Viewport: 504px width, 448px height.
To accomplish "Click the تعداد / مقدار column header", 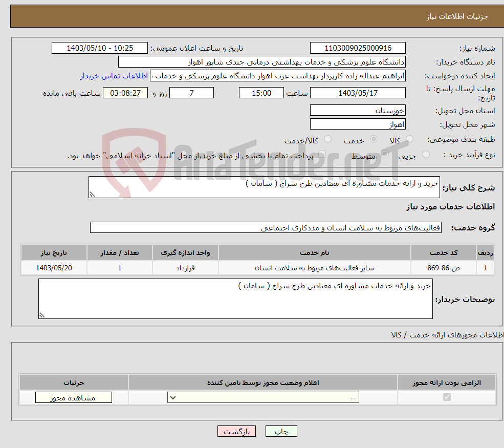I will (x=120, y=253).
